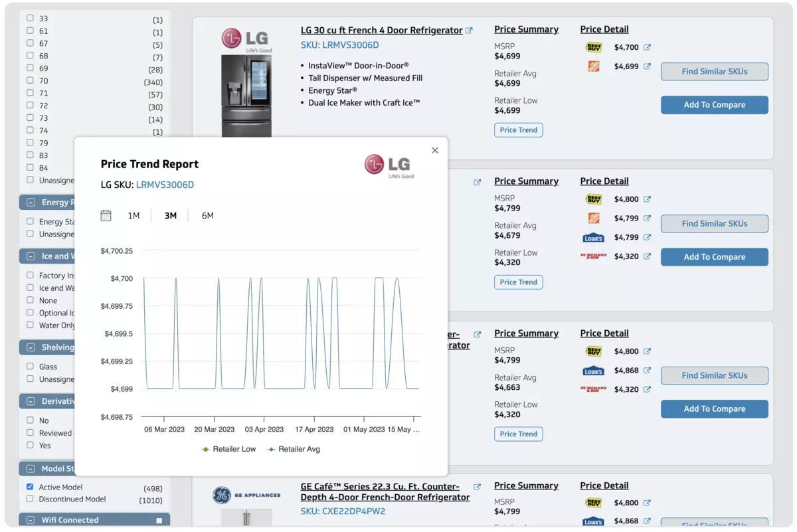Screen dimensions: 797x532
Task: Click the GE Appliances logo
Action: [x=246, y=495]
